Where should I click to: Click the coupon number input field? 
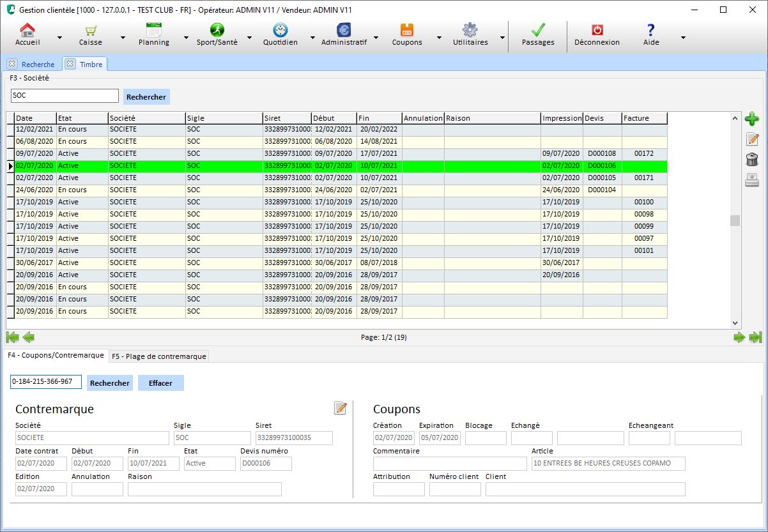point(45,382)
